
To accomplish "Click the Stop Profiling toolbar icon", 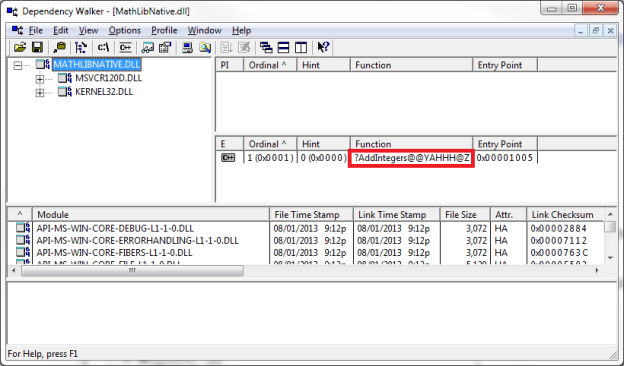I will tap(244, 48).
